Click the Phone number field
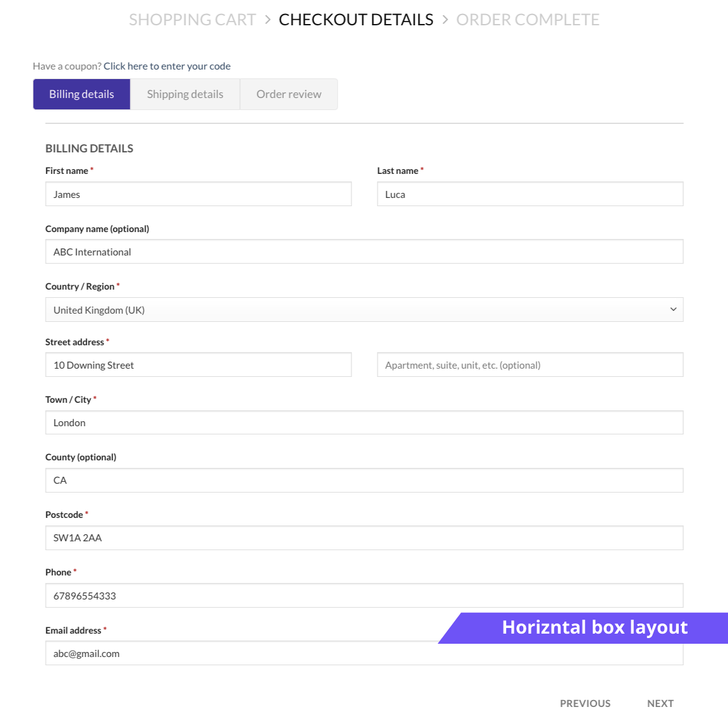728x719 pixels. tap(364, 596)
